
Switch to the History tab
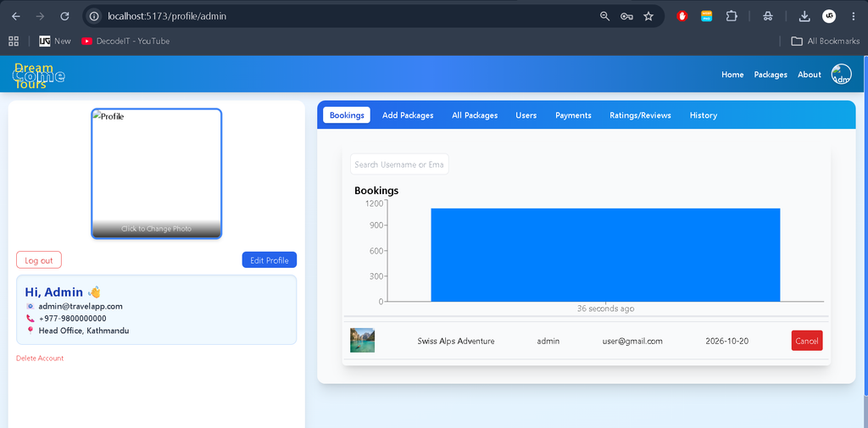point(704,115)
